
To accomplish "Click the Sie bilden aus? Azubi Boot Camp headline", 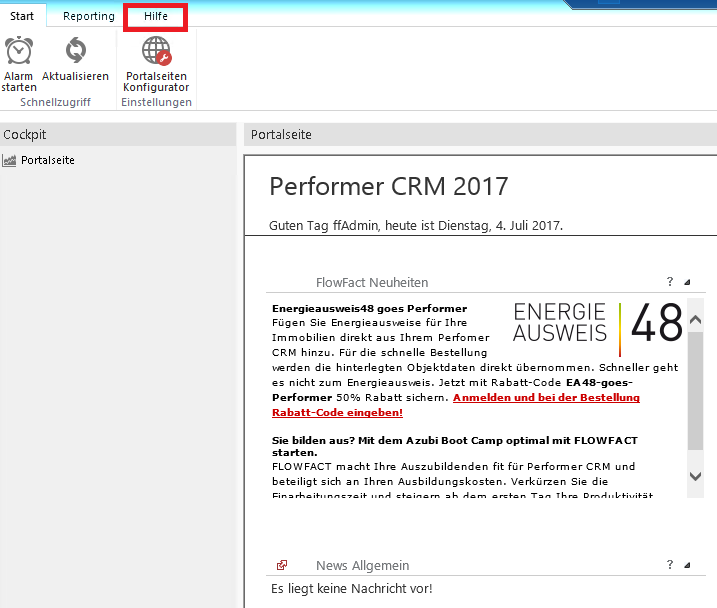I will [x=455, y=446].
